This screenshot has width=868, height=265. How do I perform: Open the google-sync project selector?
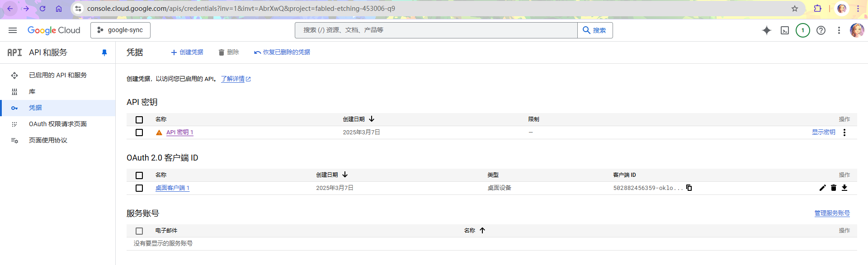tap(120, 30)
